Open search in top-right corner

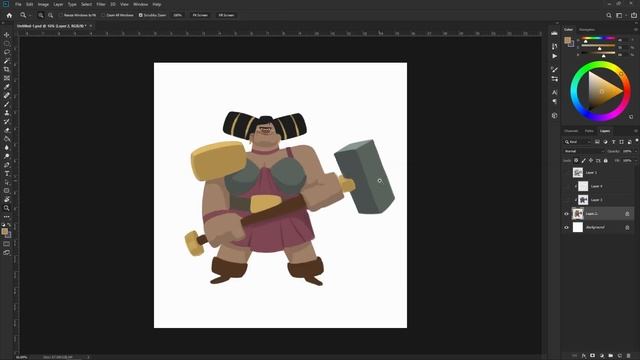[609, 15]
